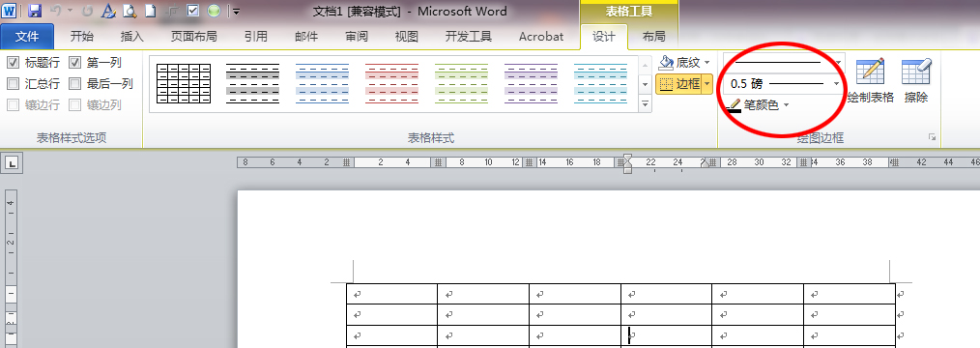This screenshot has width=980, height=348.
Task: Switch to the 引用 tab
Action: (x=256, y=37)
